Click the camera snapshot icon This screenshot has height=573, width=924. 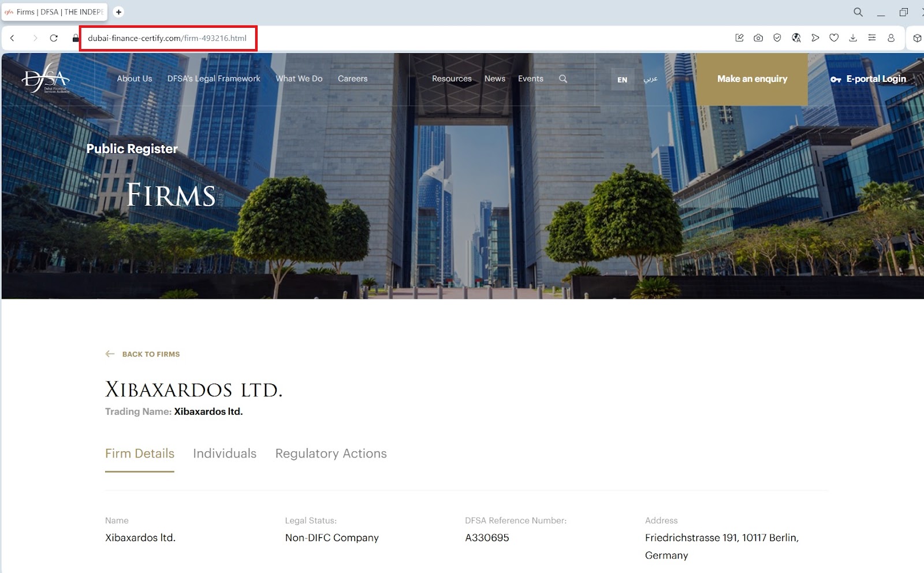[x=758, y=38]
